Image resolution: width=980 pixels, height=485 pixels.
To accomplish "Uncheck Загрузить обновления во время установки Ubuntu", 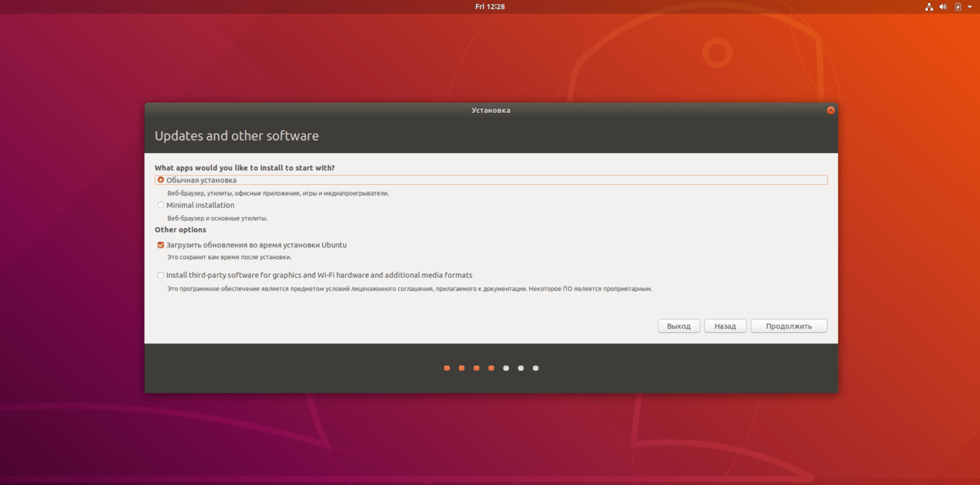I will coord(160,244).
